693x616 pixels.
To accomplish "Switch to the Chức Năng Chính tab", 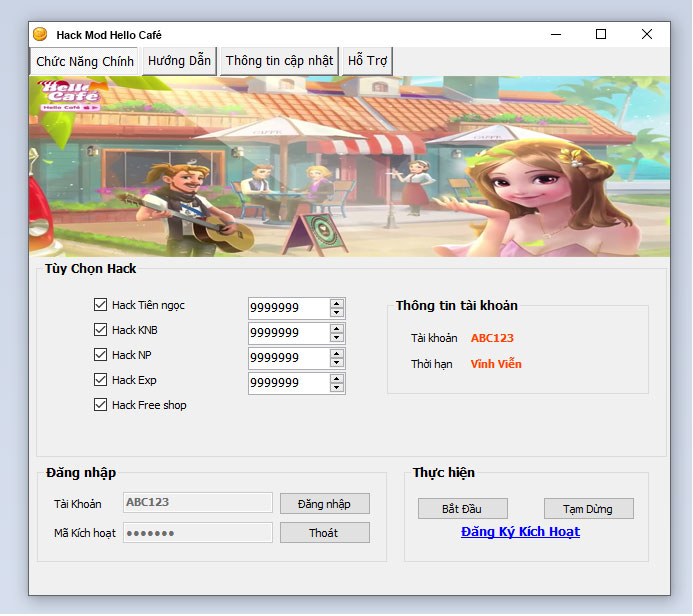I will pyautogui.click(x=85, y=61).
